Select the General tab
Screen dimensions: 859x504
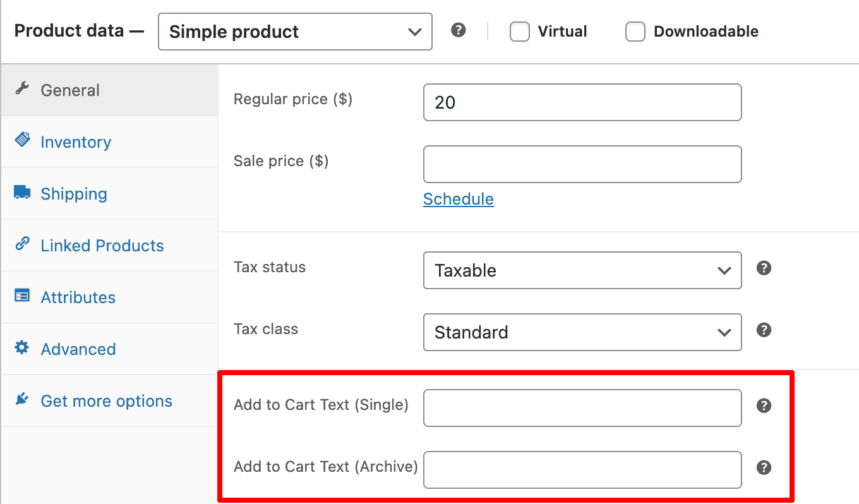110,90
